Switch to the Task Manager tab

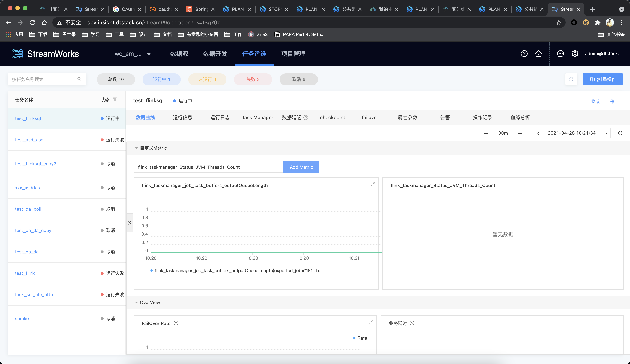257,118
